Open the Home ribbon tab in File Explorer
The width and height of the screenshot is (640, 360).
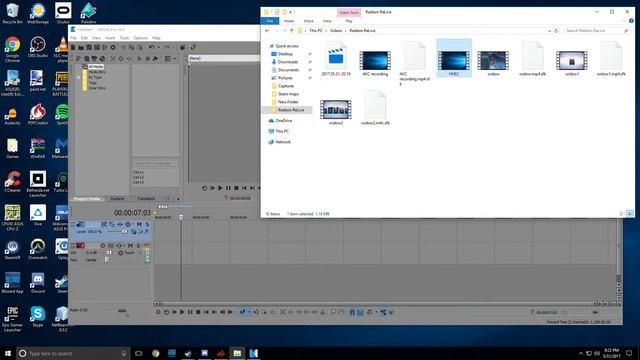[x=289, y=21]
